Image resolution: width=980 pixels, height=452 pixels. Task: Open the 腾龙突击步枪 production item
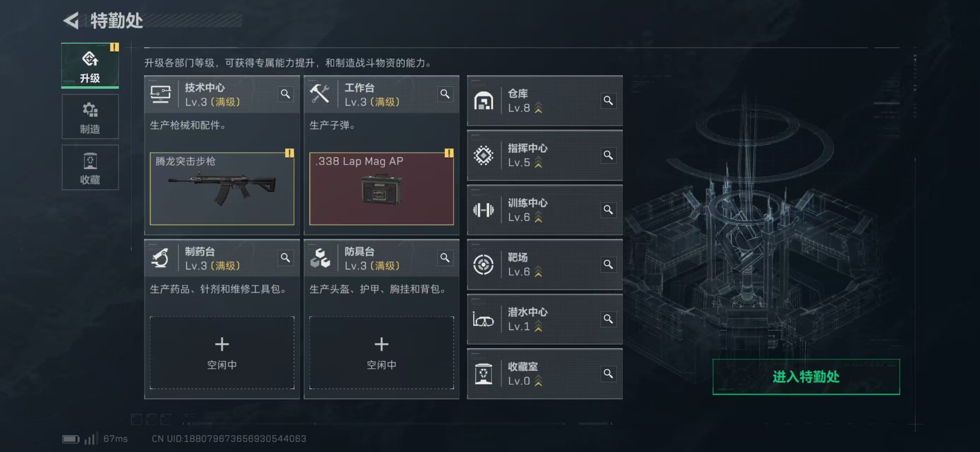coord(222,189)
